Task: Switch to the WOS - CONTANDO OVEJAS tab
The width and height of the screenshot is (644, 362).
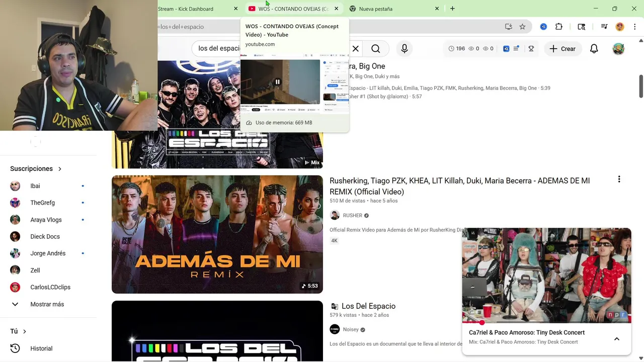Action: [x=294, y=9]
